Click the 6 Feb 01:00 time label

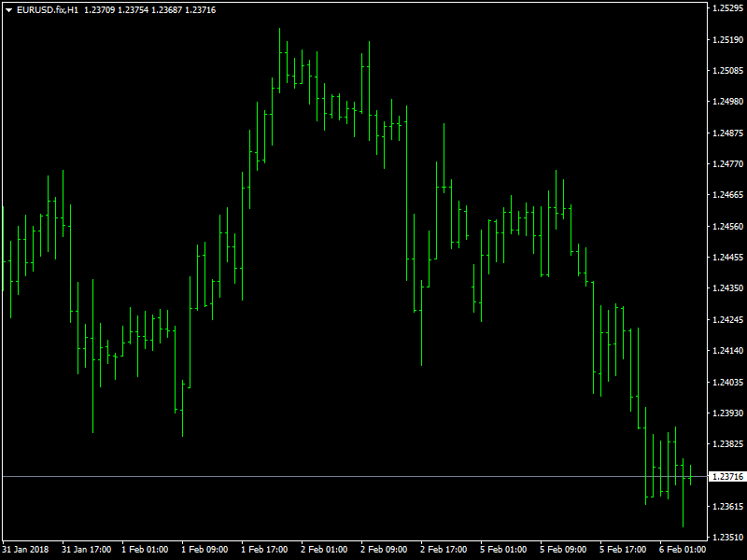coord(683,550)
